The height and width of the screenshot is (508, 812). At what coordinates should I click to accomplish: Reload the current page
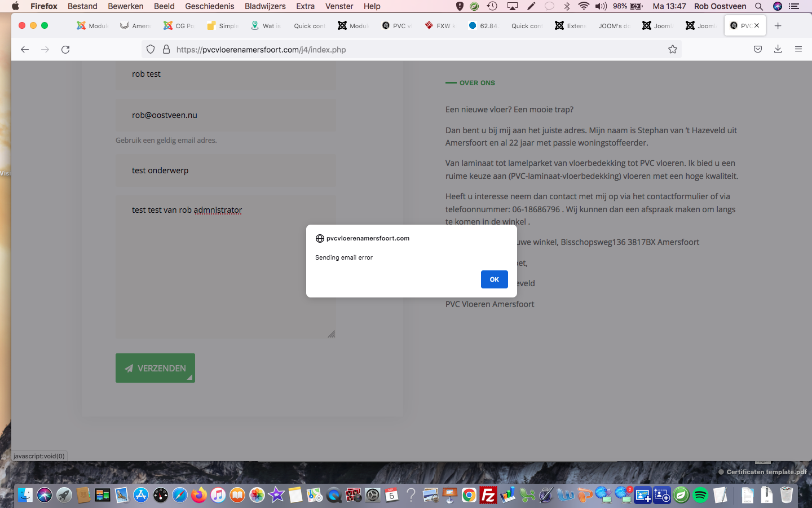pos(65,50)
